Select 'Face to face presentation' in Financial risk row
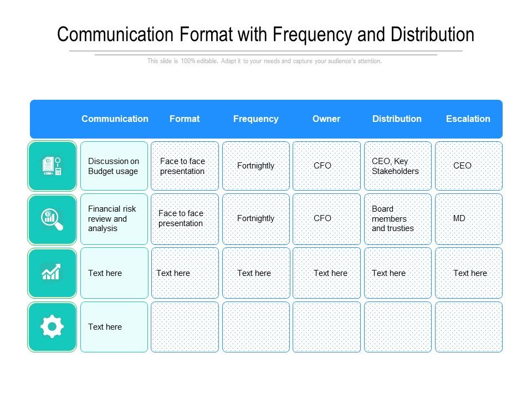Viewport: 532px width, 399px height. pos(185,219)
